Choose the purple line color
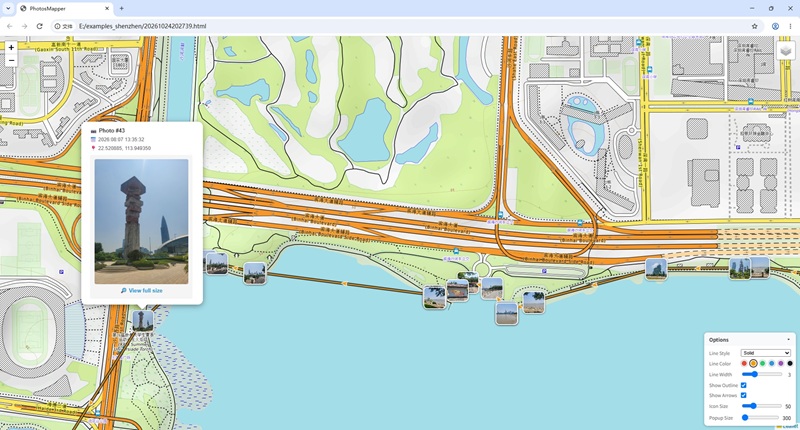 pos(781,364)
